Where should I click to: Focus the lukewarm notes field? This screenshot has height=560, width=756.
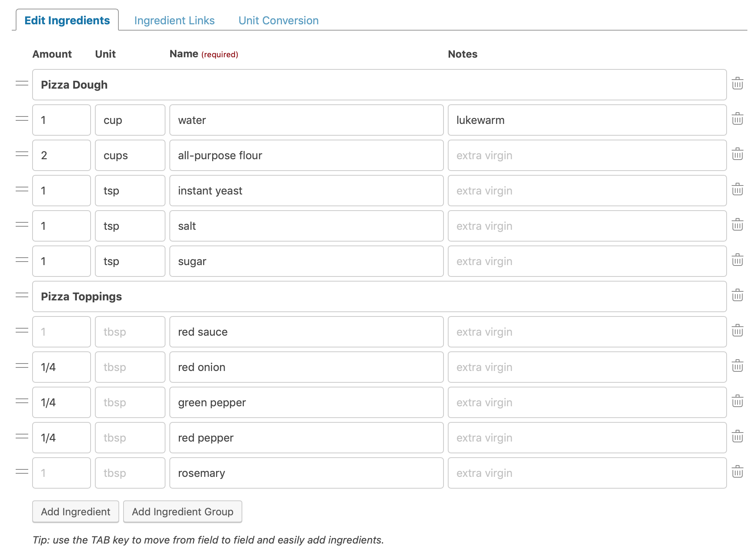[587, 120]
